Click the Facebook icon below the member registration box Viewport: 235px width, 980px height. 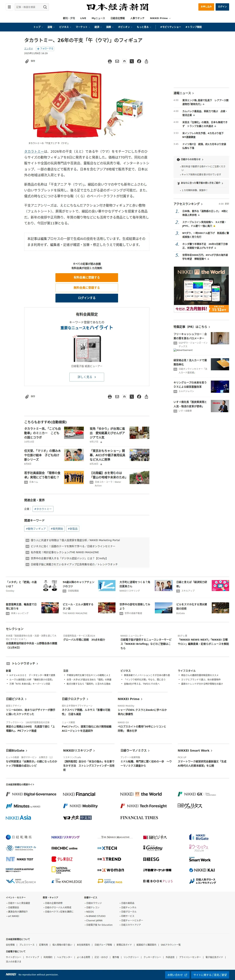(x=139, y=396)
